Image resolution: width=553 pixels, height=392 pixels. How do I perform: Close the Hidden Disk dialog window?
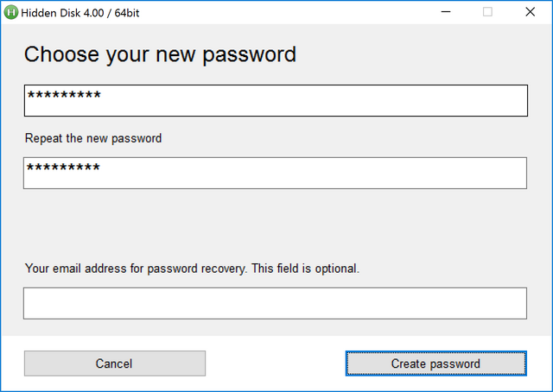click(x=530, y=12)
